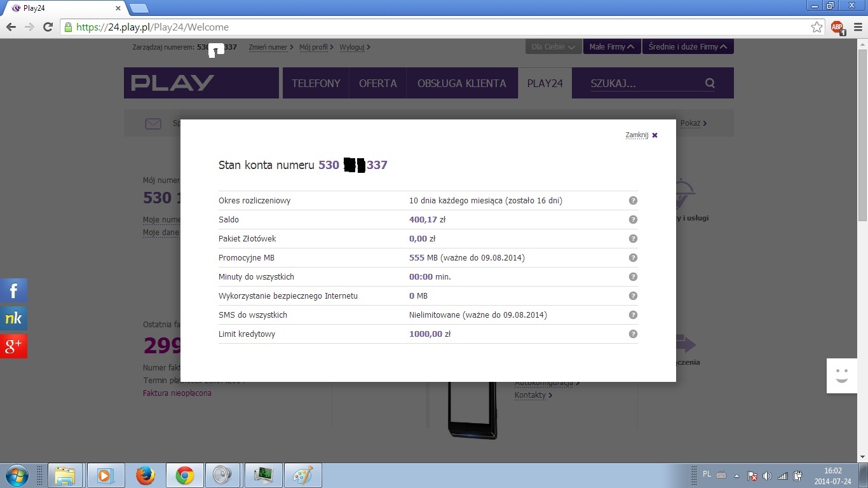868x488 pixels.
Task: Click the browser forward arrow
Action: tap(29, 27)
